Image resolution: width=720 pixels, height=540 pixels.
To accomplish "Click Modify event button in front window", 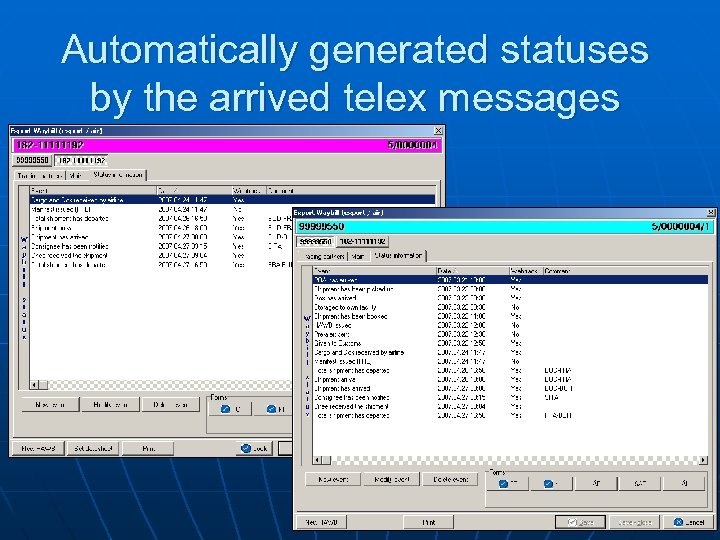I will tap(392, 479).
